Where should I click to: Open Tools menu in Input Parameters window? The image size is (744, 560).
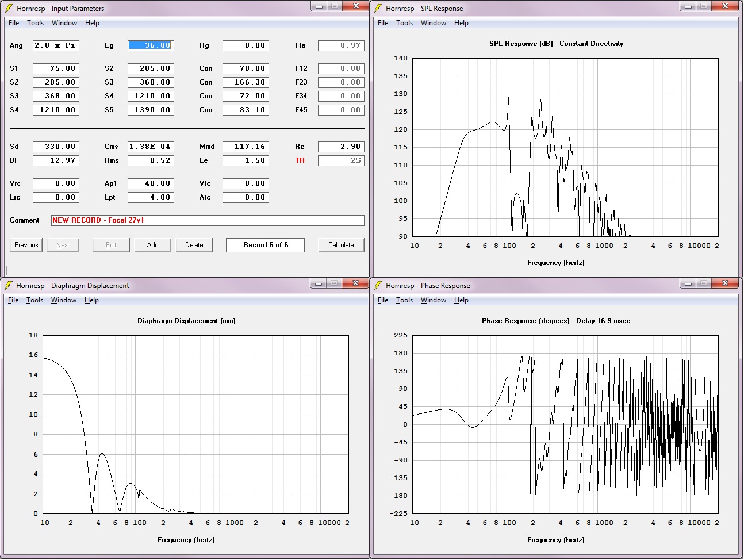[x=35, y=23]
